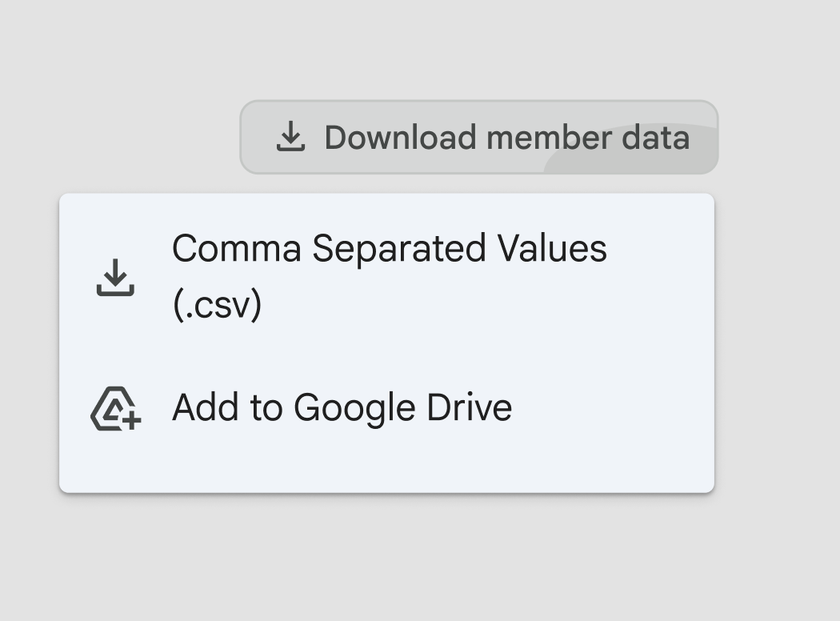Click the word "Download" in the top button

click(400, 138)
